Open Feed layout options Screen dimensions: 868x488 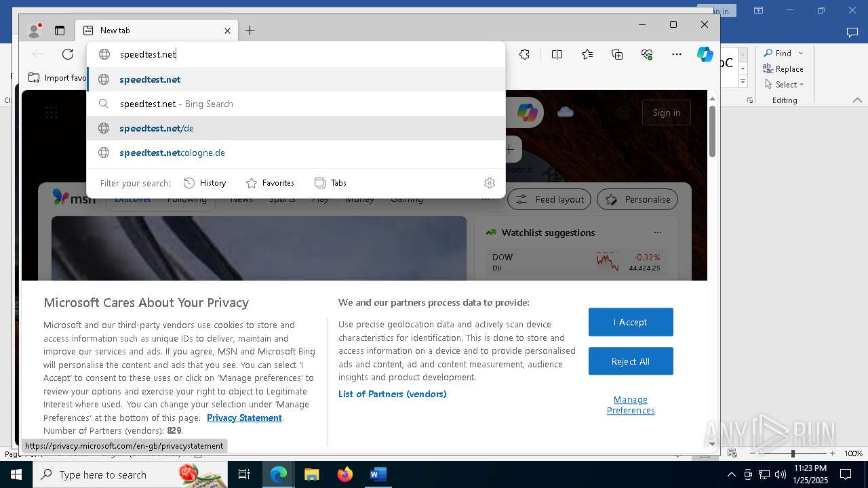tap(550, 199)
